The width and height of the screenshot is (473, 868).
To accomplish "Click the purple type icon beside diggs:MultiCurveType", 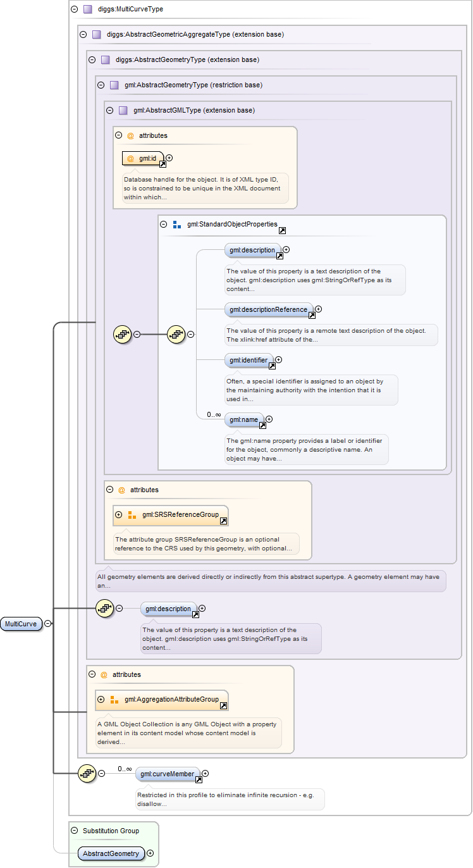I will pyautogui.click(x=87, y=9).
